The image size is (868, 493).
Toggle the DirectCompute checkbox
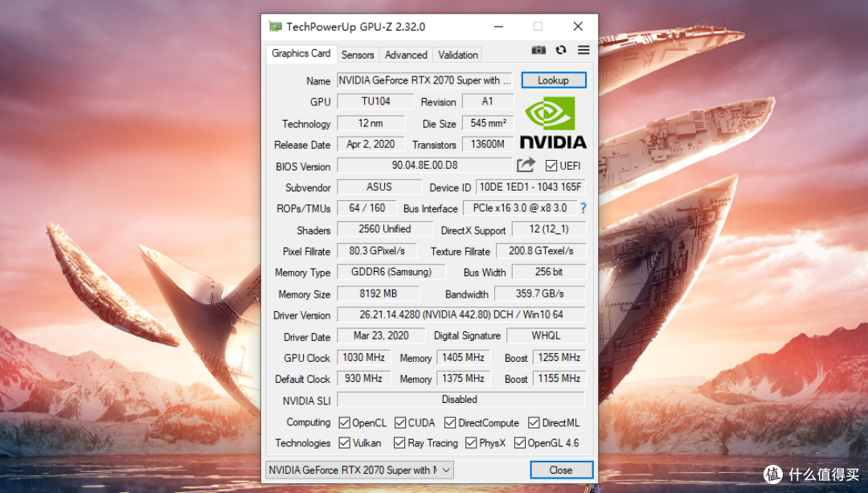(450, 423)
